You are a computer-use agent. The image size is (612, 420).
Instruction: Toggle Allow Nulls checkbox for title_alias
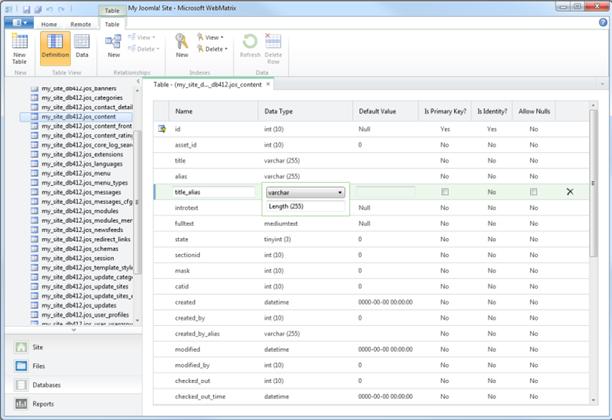point(534,192)
